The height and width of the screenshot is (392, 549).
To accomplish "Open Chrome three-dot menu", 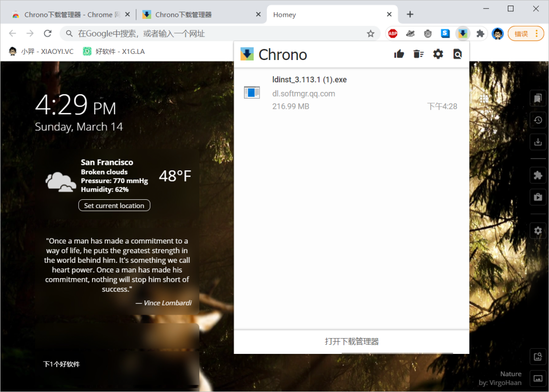I will pyautogui.click(x=537, y=34).
